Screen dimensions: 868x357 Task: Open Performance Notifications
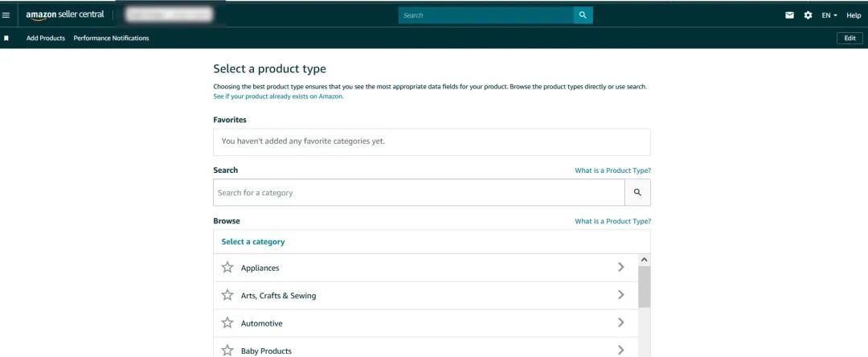[111, 38]
